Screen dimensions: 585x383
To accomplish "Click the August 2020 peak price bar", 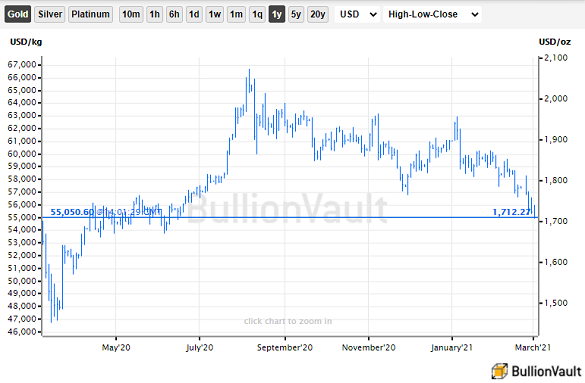I will pos(250,81).
